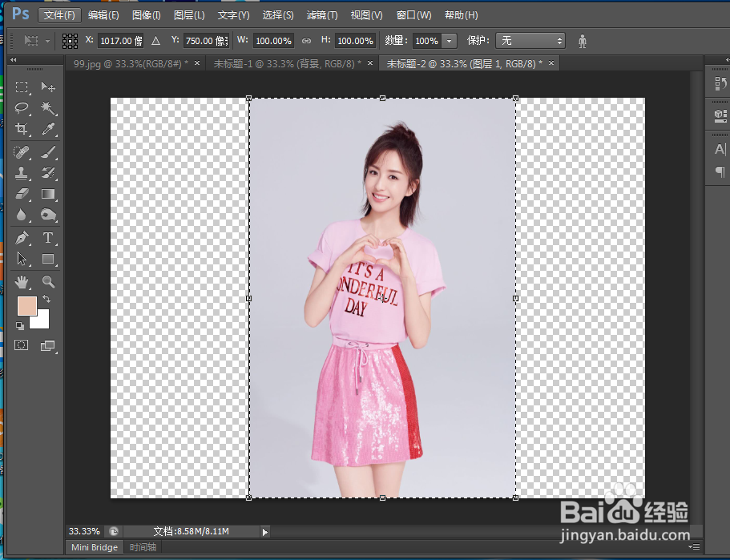Open the 保护 protect dropdown
730x560 pixels.
click(x=530, y=41)
